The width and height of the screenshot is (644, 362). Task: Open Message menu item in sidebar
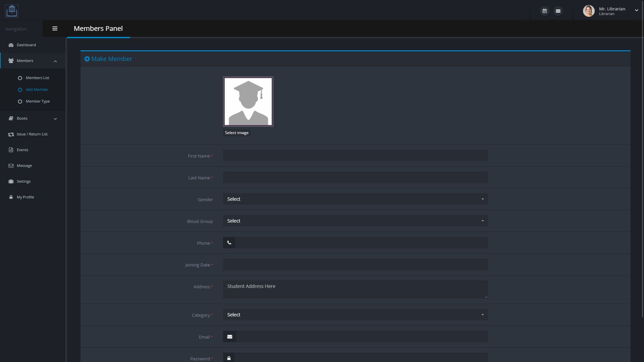tap(33, 166)
